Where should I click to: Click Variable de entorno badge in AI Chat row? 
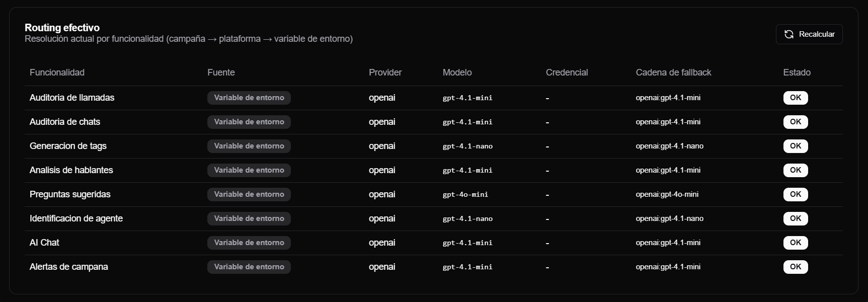(x=249, y=243)
